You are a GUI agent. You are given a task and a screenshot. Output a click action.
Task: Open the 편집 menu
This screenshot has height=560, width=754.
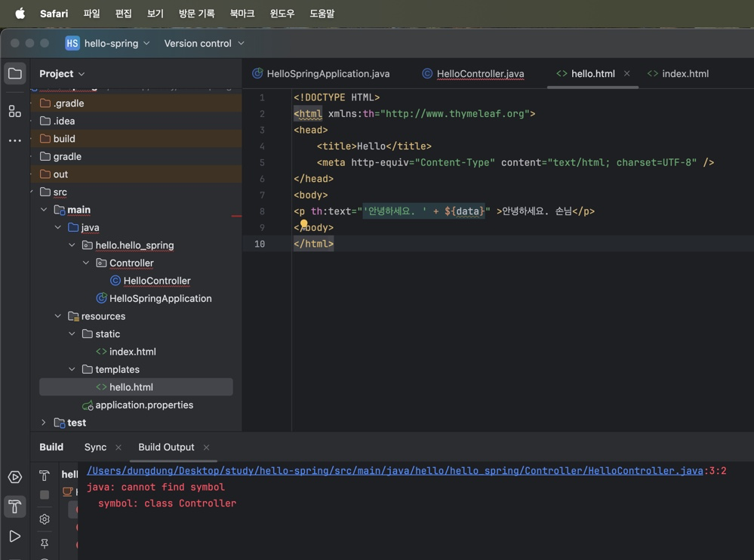click(123, 14)
